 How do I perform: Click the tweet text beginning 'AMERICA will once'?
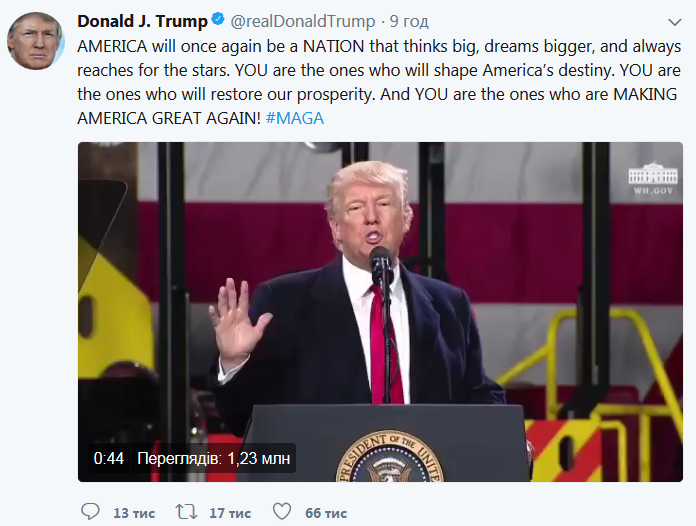379,82
